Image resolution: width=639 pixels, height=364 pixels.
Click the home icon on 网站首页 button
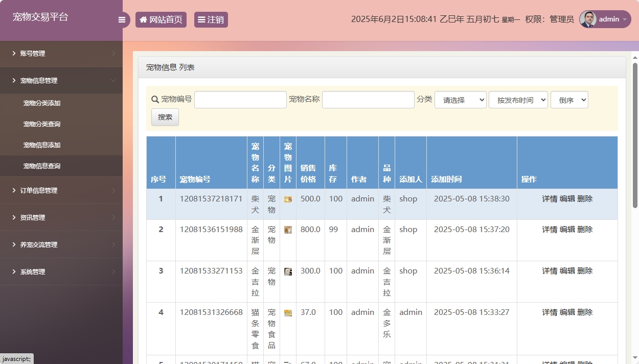[x=143, y=19]
